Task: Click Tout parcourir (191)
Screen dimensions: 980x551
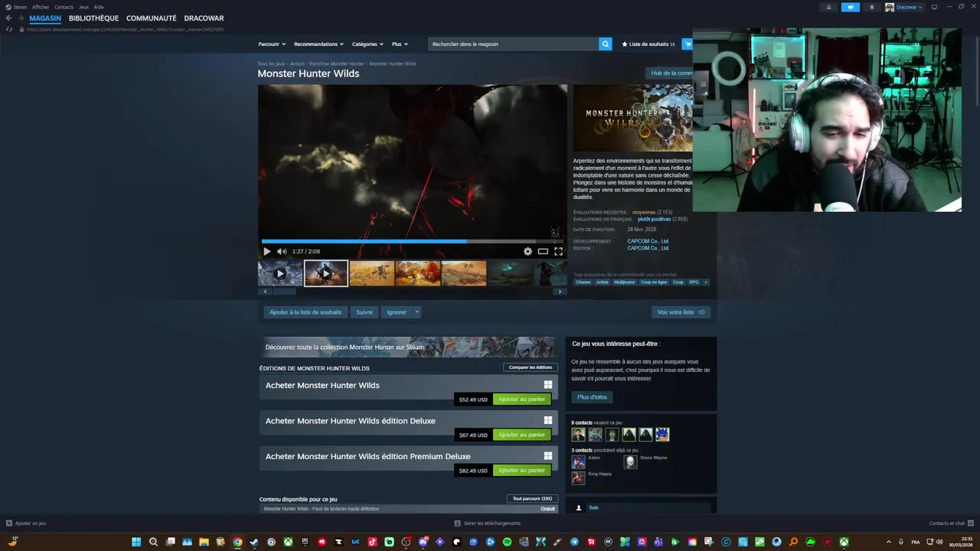Action: tap(532, 498)
